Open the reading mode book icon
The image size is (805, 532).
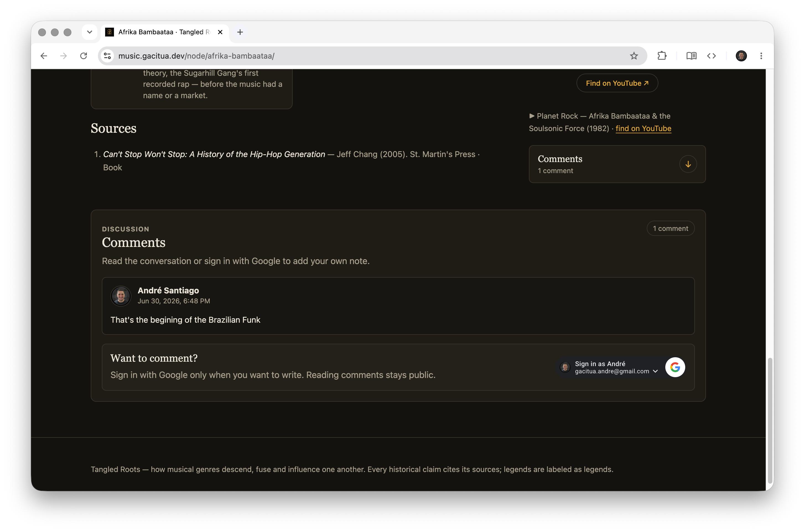click(691, 56)
